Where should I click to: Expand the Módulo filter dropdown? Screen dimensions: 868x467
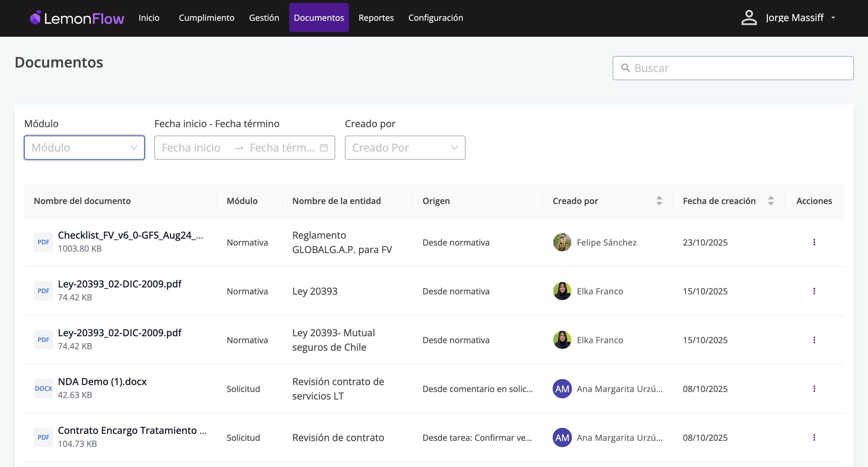[84, 147]
